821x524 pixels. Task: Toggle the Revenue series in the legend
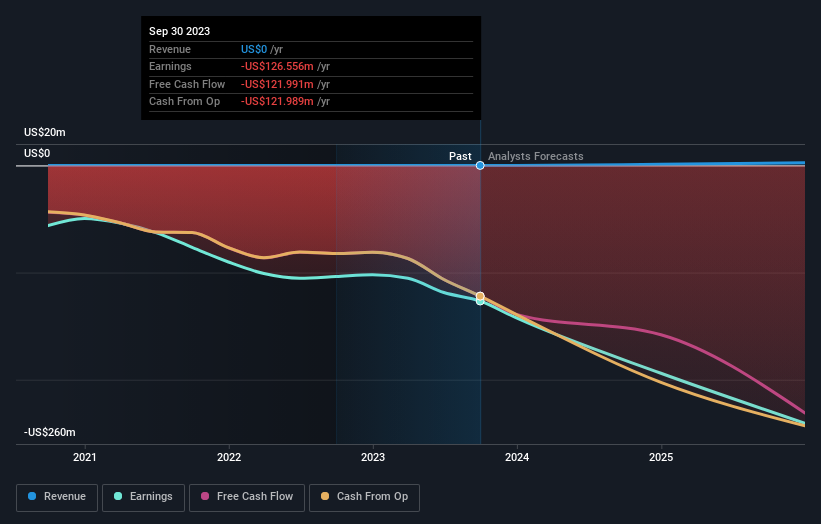click(x=57, y=497)
